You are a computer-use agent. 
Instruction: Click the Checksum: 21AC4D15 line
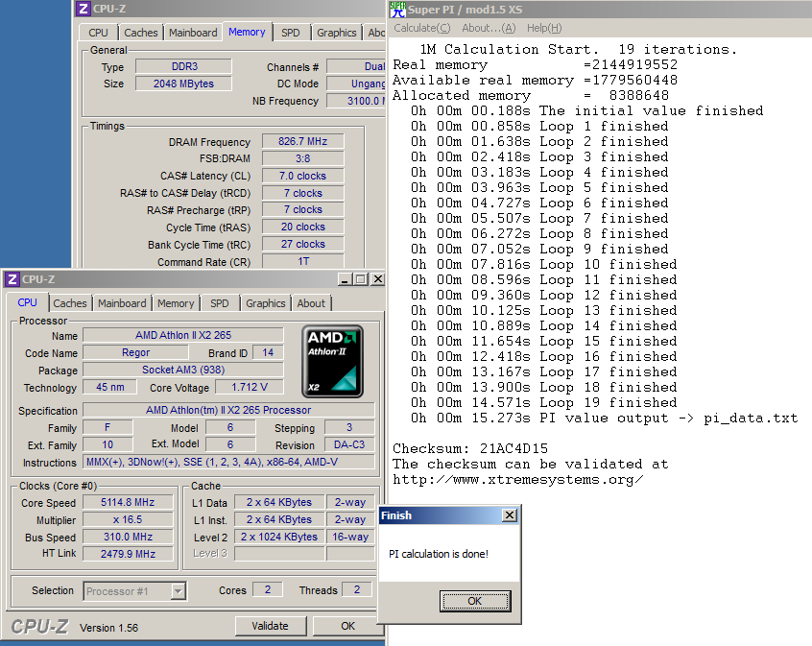(470, 448)
